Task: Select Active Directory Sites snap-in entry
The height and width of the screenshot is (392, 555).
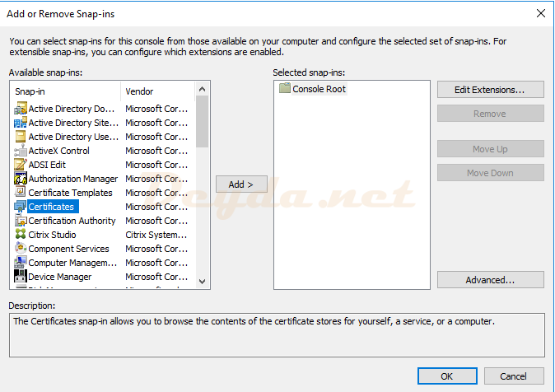Action: click(72, 123)
